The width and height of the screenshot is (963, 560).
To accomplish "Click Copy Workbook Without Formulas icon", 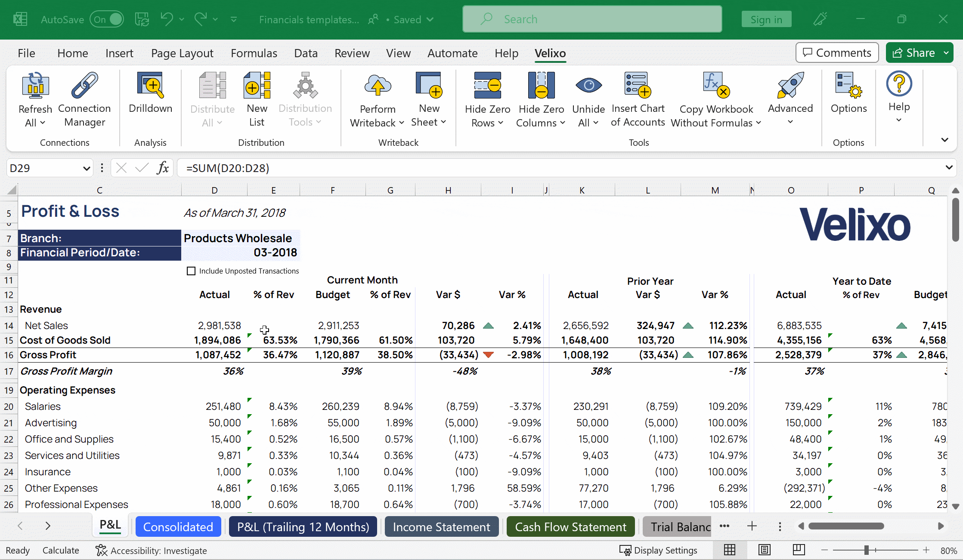I will point(716,85).
